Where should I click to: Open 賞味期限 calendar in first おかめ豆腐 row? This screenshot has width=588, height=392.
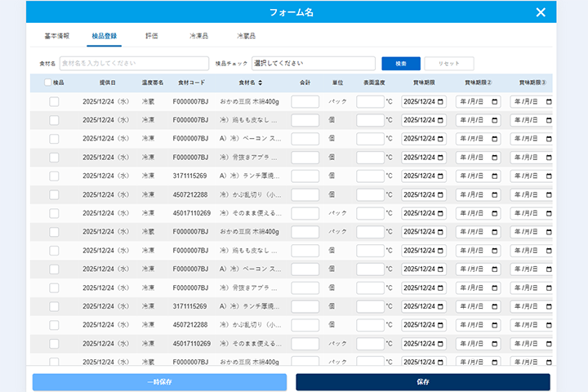tap(440, 101)
